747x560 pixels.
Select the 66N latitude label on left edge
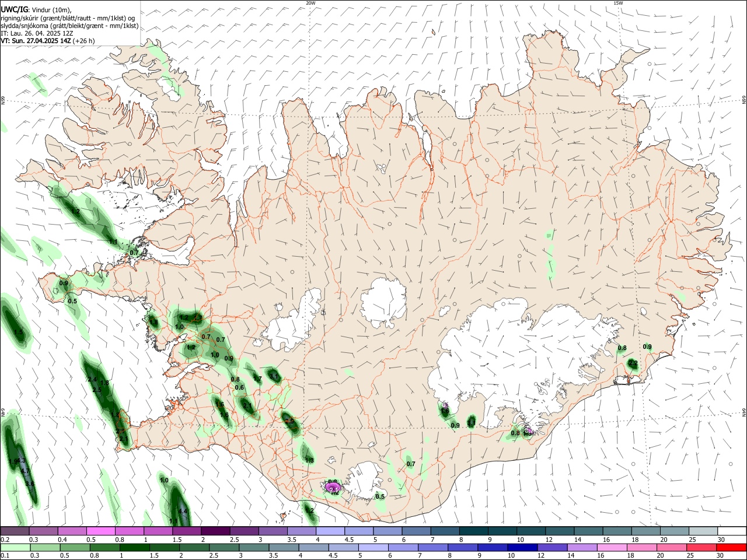pyautogui.click(x=3, y=101)
